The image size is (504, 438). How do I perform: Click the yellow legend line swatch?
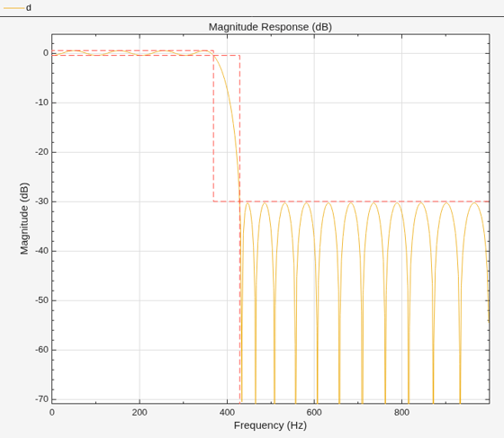click(x=13, y=8)
